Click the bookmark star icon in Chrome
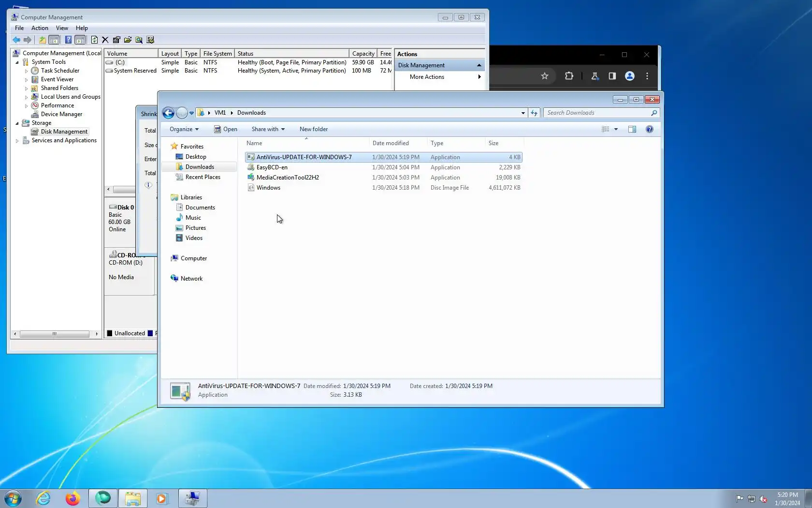 click(545, 76)
